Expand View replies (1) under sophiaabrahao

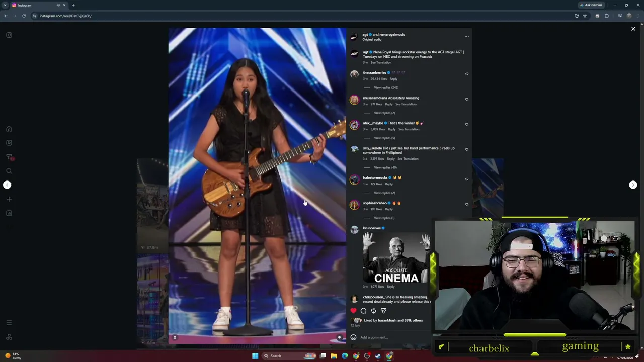click(384, 218)
